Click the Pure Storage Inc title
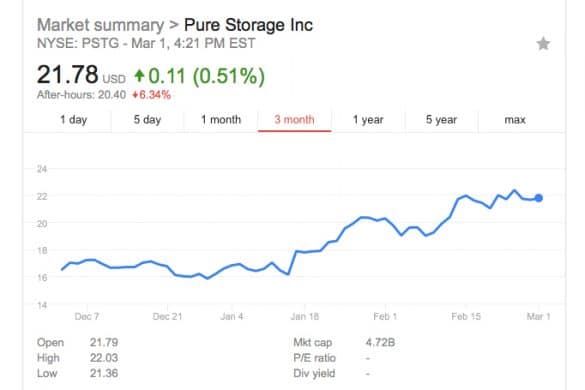Image resolution: width=585 pixels, height=390 pixels. (248, 25)
